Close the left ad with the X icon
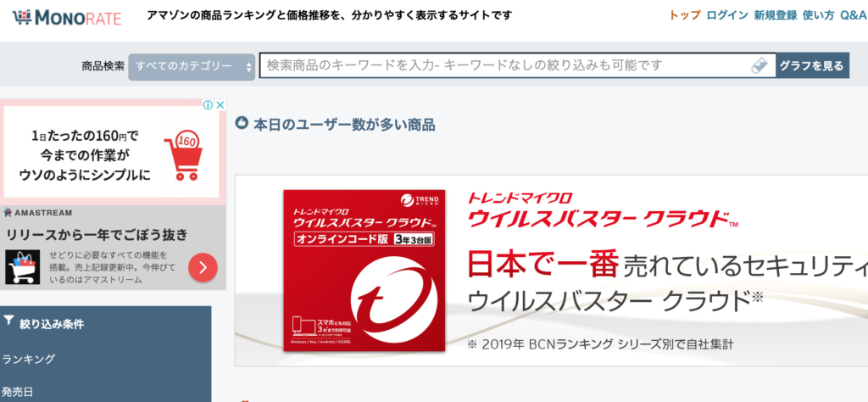The image size is (868, 402). 220,104
